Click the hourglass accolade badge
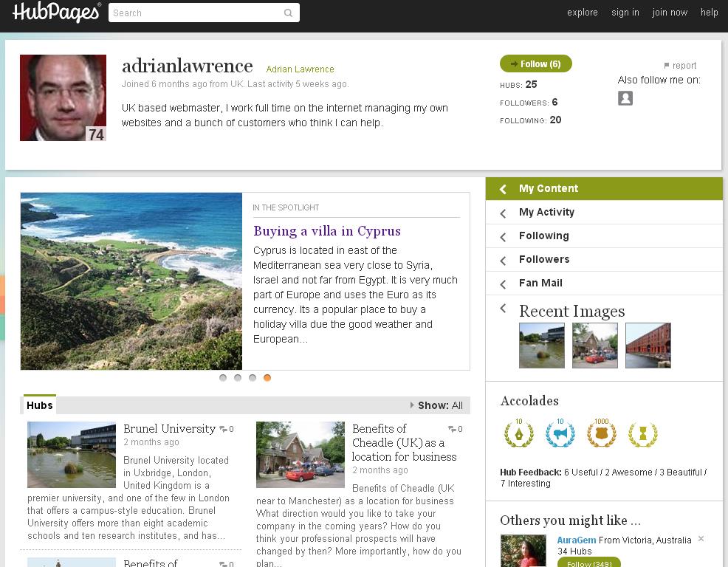Viewport: 728px width, 567px height. tap(642, 433)
